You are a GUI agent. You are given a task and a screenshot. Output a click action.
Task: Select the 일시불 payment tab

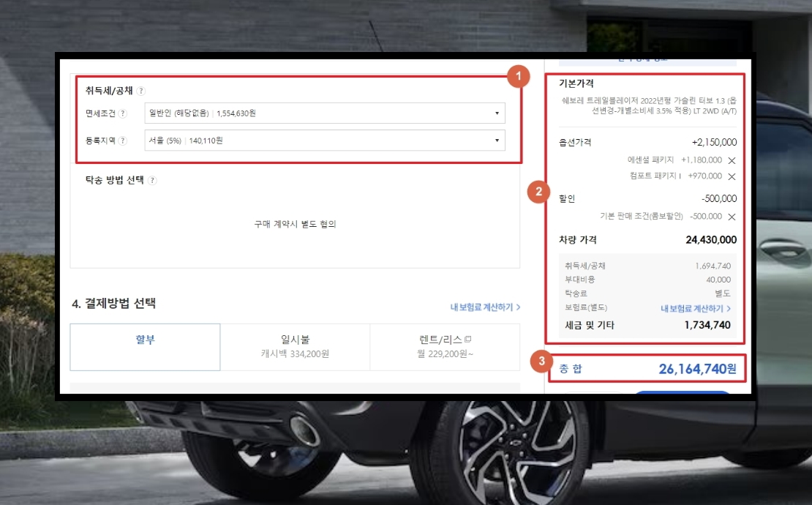point(296,347)
